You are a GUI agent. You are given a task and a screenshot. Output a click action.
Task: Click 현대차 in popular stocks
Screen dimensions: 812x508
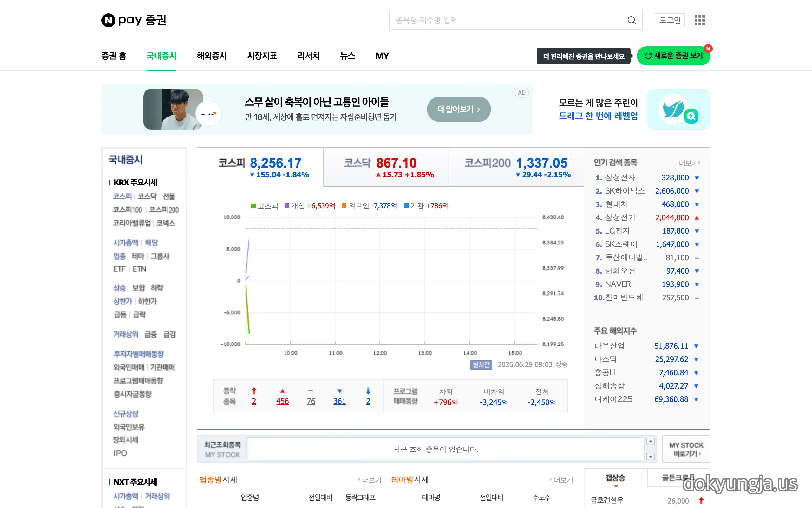click(x=616, y=204)
